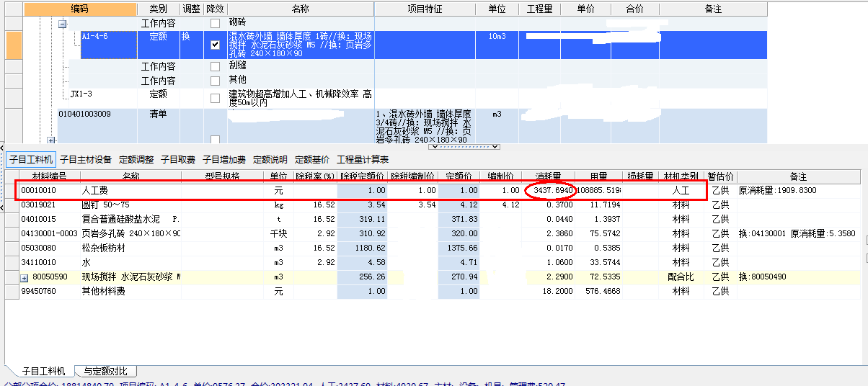Click the 材料编号 column header
Screen dimensions: 868x386
click(x=50, y=176)
